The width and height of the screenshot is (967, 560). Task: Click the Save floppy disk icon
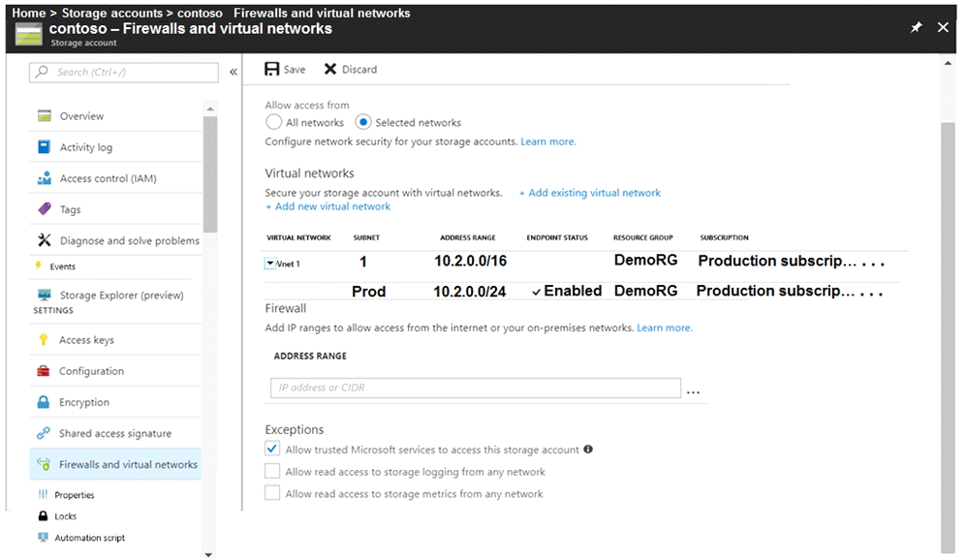(x=272, y=69)
